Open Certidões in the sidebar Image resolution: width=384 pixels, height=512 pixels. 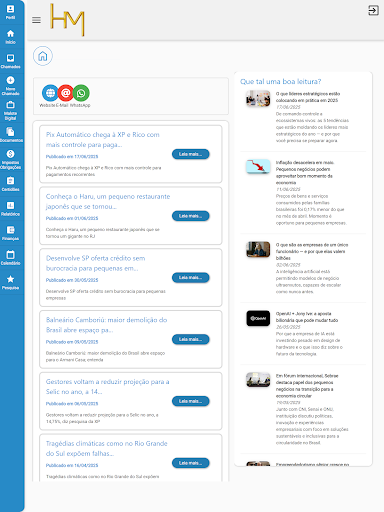10,184
